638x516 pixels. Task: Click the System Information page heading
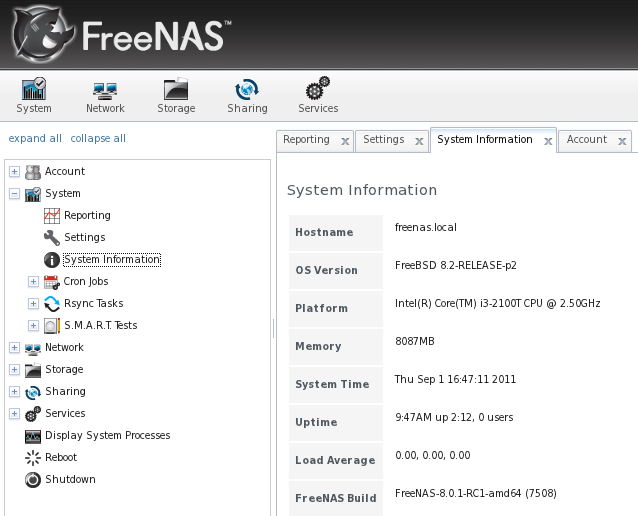(362, 190)
